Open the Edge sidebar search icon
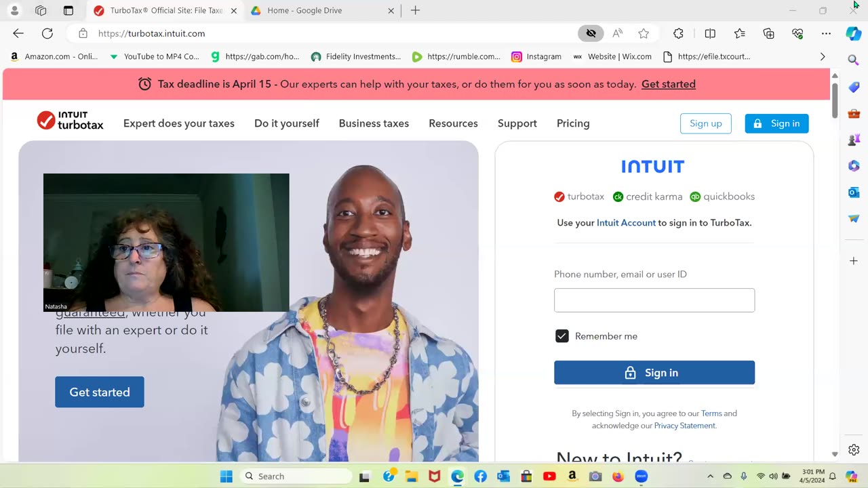Image resolution: width=868 pixels, height=488 pixels. (854, 60)
